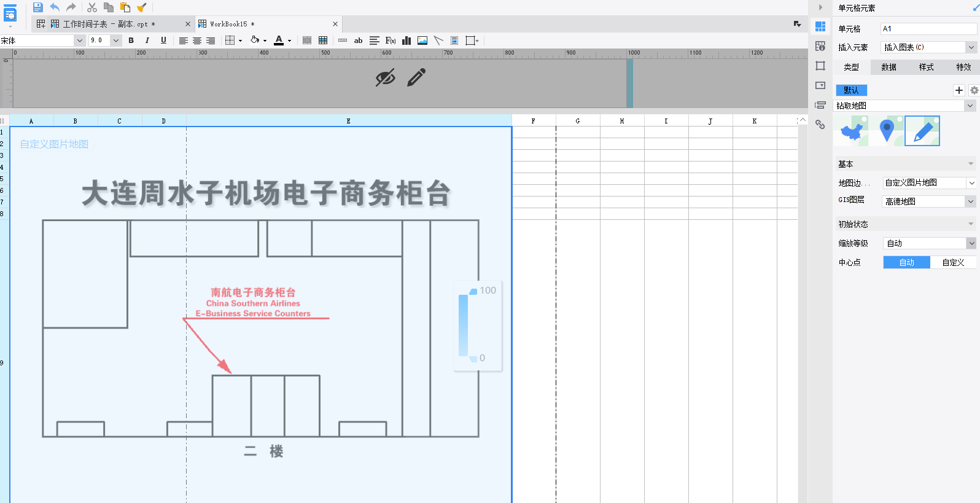Screen dimensions: 980x503
Task: Open the 地图边界 dropdown
Action: click(930, 183)
